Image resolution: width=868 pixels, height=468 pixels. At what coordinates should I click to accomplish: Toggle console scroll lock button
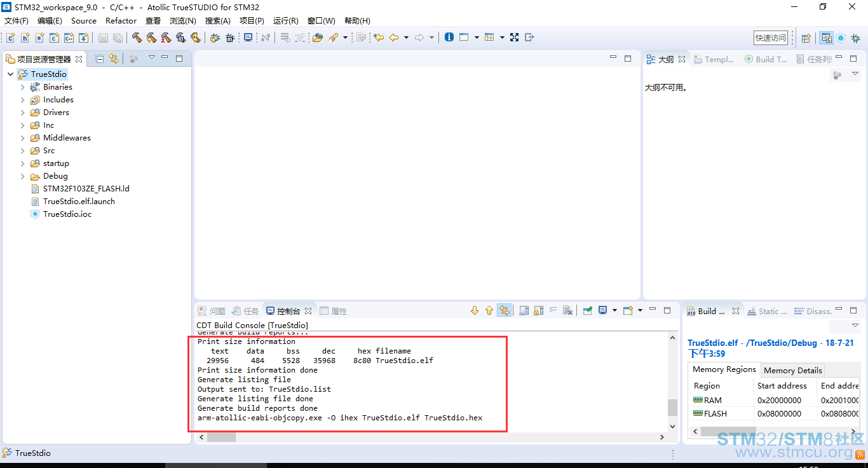pyautogui.click(x=538, y=311)
